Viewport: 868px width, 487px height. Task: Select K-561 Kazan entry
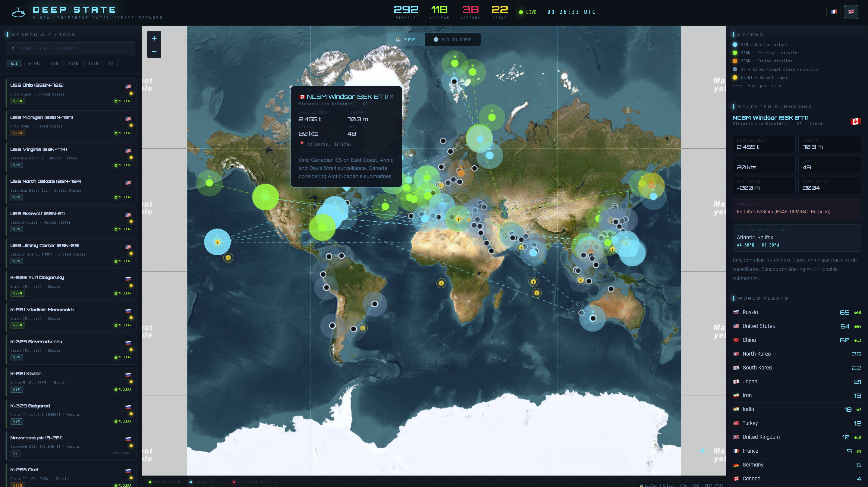tap(71, 382)
